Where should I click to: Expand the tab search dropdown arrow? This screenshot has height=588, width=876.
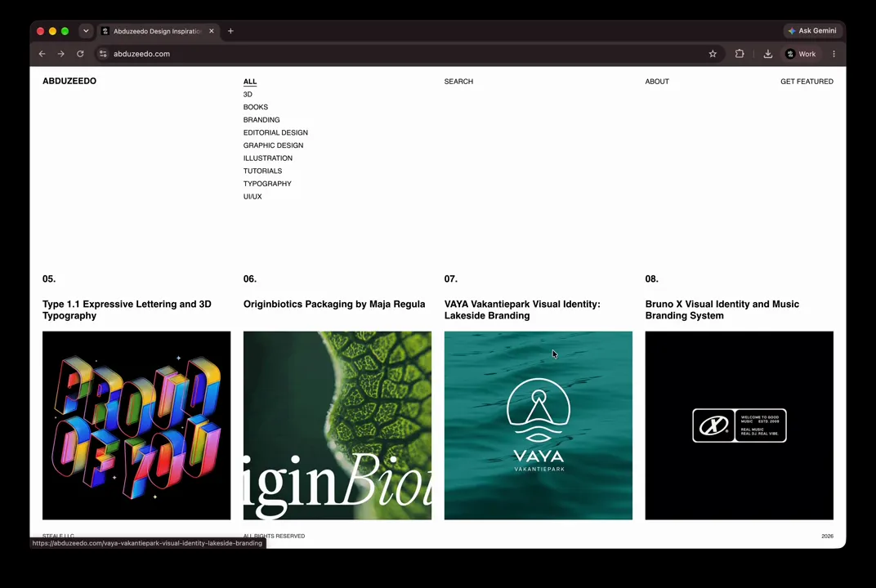pos(86,31)
